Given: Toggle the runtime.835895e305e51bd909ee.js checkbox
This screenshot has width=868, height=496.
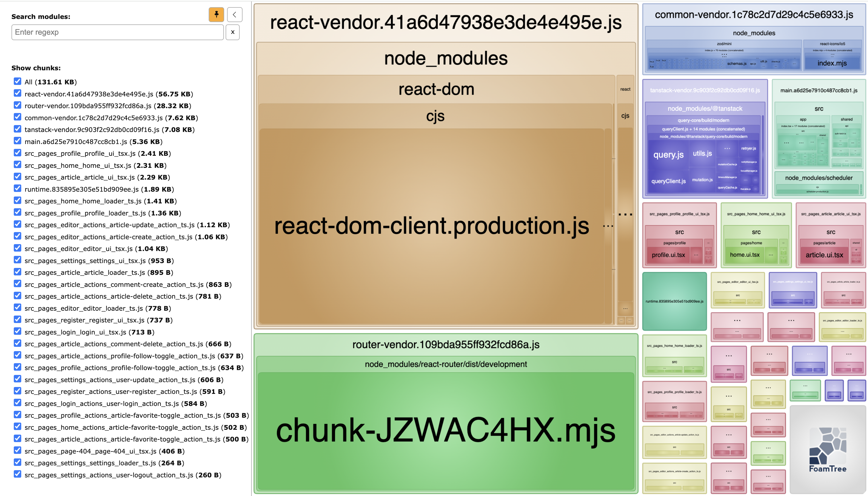Looking at the screenshot, I should click(18, 189).
